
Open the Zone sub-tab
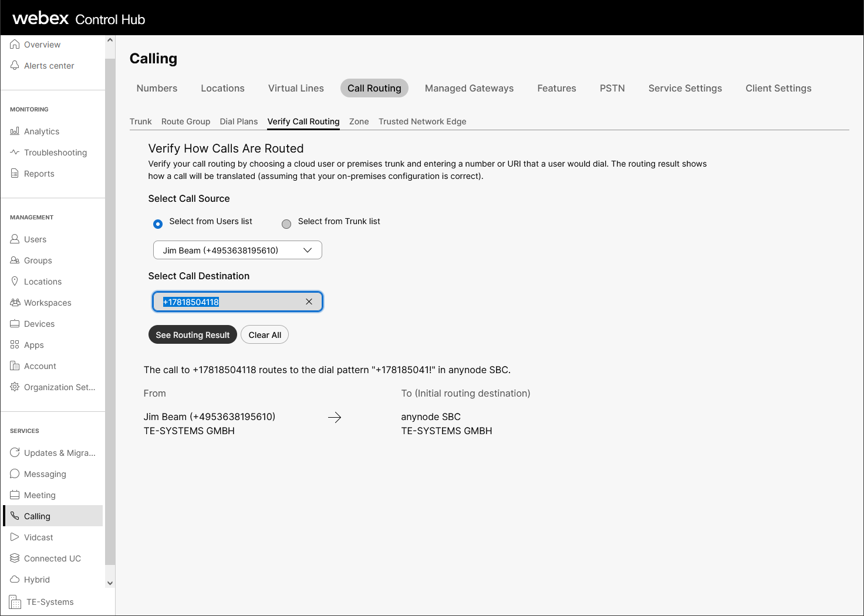tap(359, 121)
